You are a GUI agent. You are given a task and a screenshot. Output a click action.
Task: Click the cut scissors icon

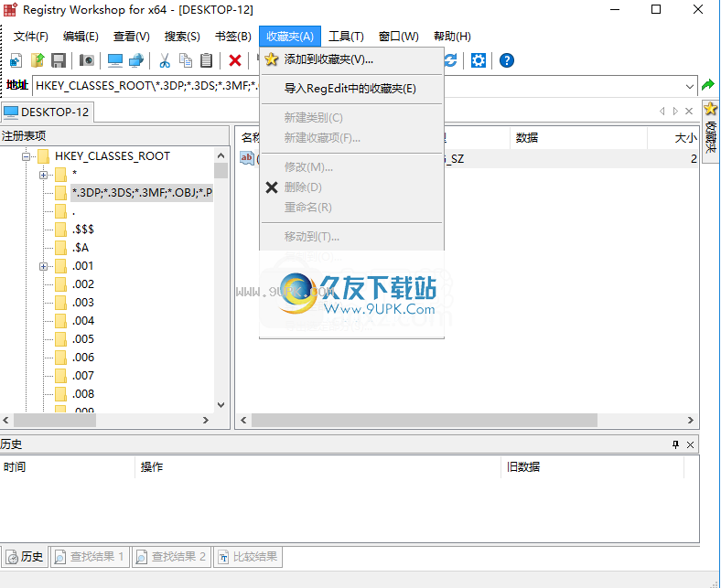(x=165, y=60)
